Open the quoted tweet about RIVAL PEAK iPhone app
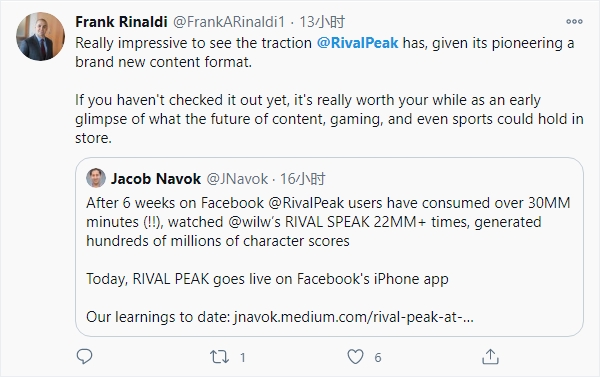 coord(329,247)
